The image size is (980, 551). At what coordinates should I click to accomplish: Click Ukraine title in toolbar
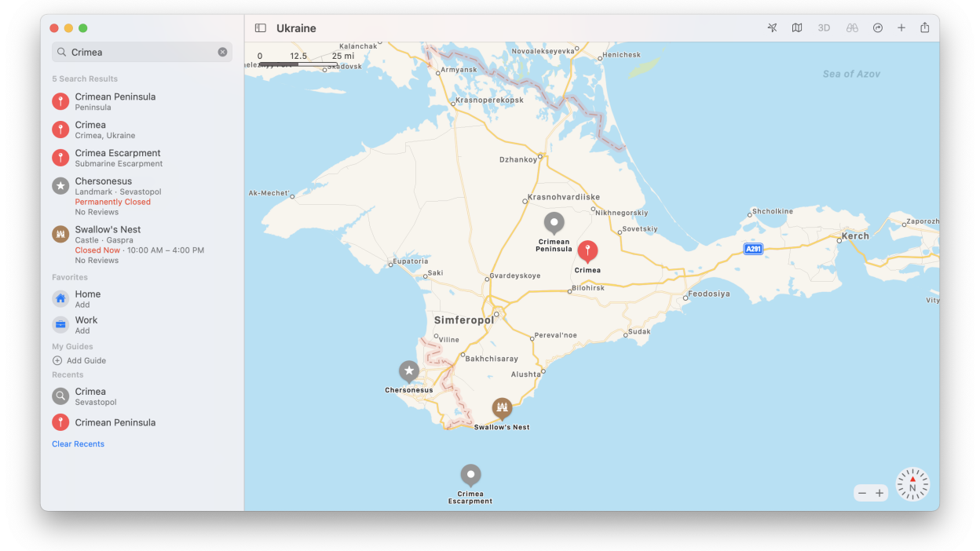click(x=296, y=28)
